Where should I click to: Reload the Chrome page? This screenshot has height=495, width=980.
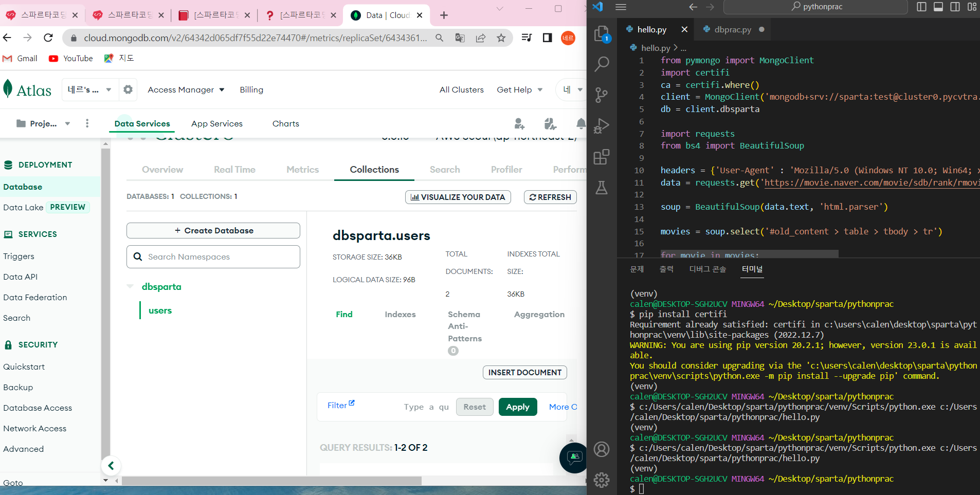click(x=48, y=38)
